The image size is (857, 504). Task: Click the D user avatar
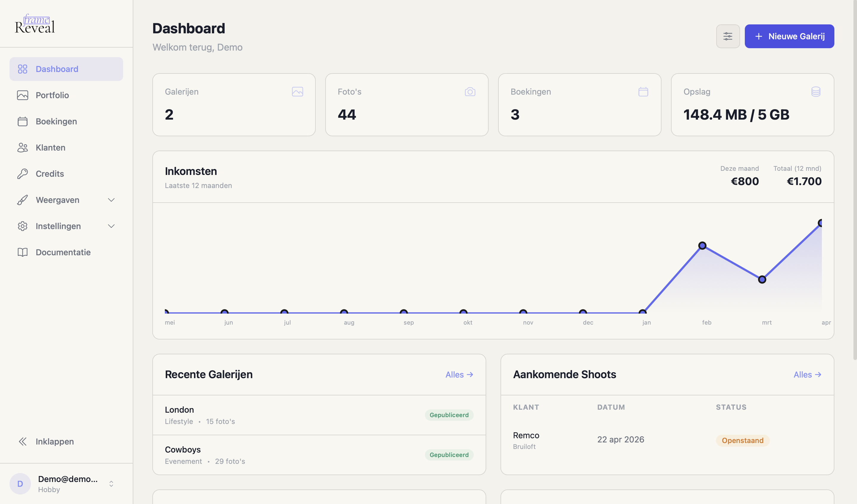click(20, 483)
